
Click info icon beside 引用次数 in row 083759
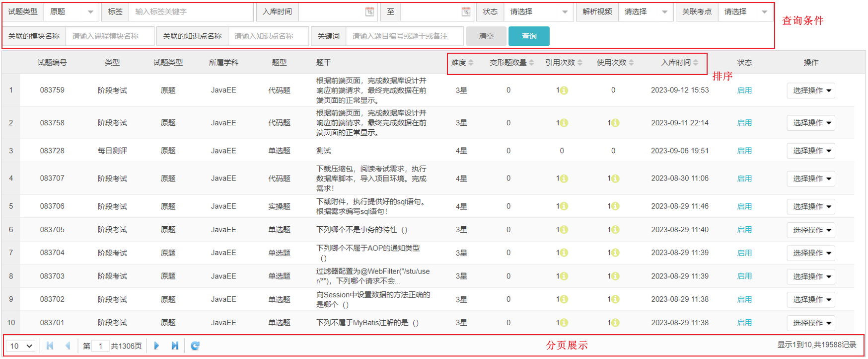[564, 90]
